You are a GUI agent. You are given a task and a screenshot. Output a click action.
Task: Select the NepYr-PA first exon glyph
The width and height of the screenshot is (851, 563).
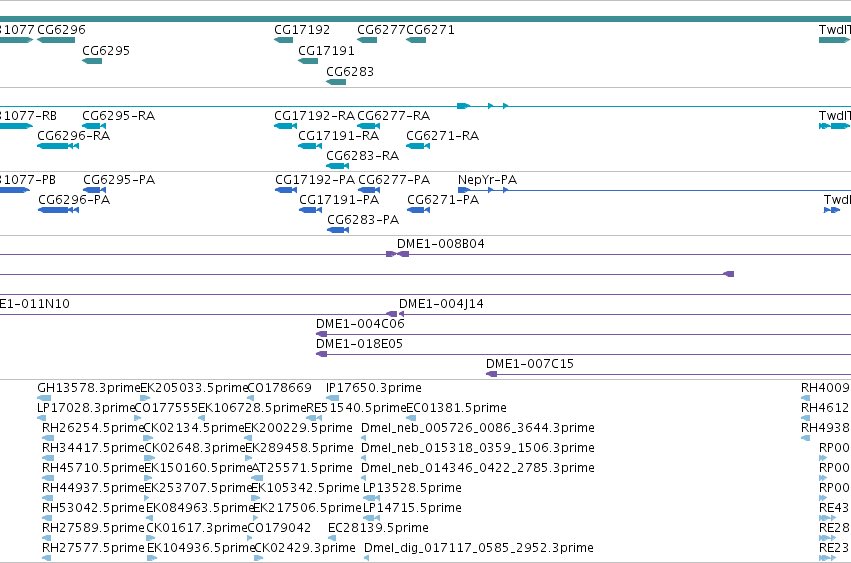pyautogui.click(x=464, y=190)
